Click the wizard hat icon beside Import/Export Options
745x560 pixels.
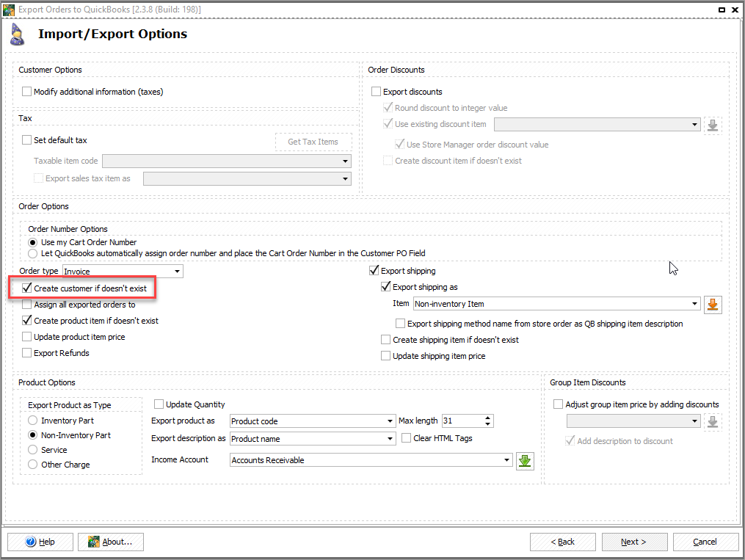(17, 34)
